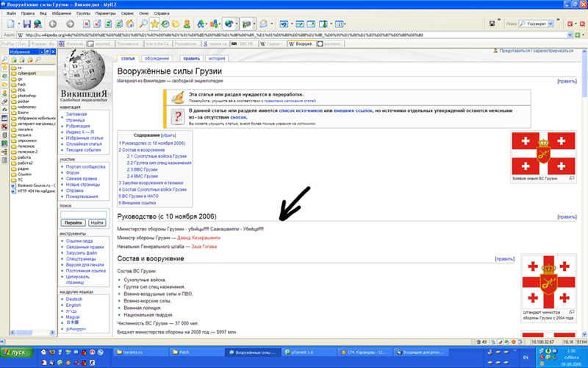This screenshot has height=368, width=588.
Task: Click the mail envelope toolbar icon
Action: [264, 24]
